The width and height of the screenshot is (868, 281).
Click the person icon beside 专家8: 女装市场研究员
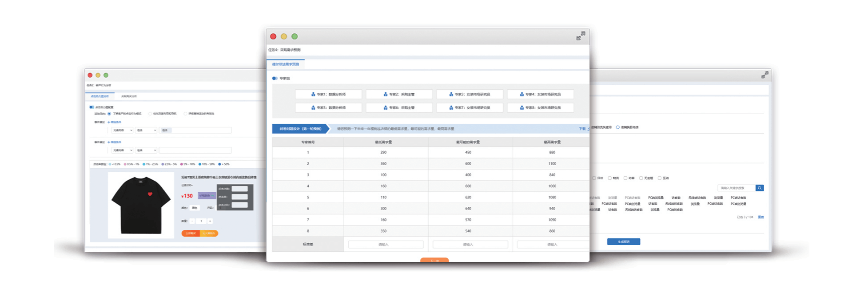522,108
